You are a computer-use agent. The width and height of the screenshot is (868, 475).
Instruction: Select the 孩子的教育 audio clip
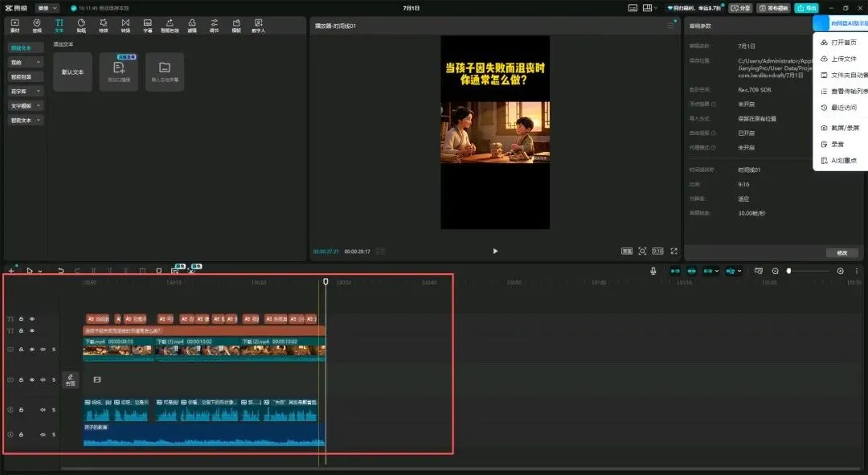(203, 435)
